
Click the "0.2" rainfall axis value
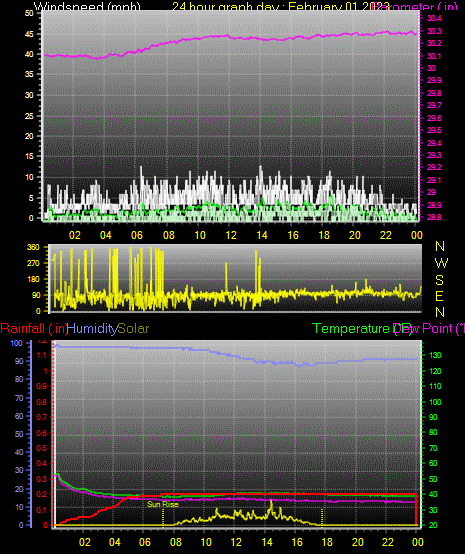42,494
